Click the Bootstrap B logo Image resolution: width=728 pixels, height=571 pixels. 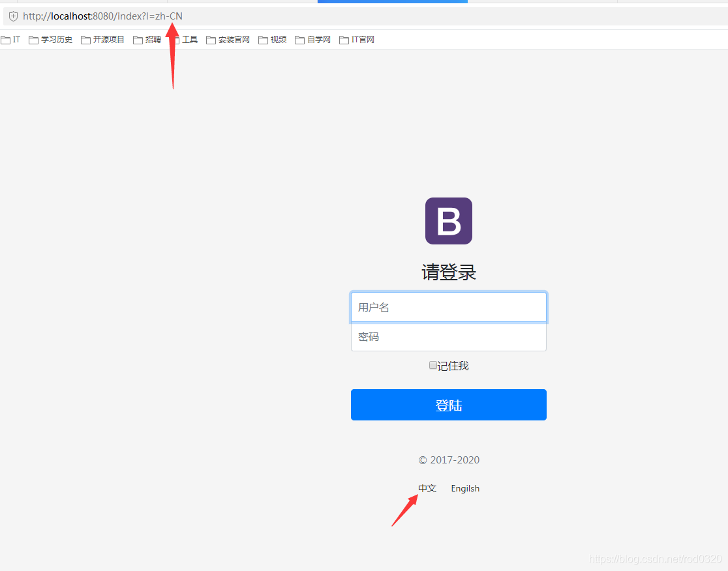coord(448,220)
